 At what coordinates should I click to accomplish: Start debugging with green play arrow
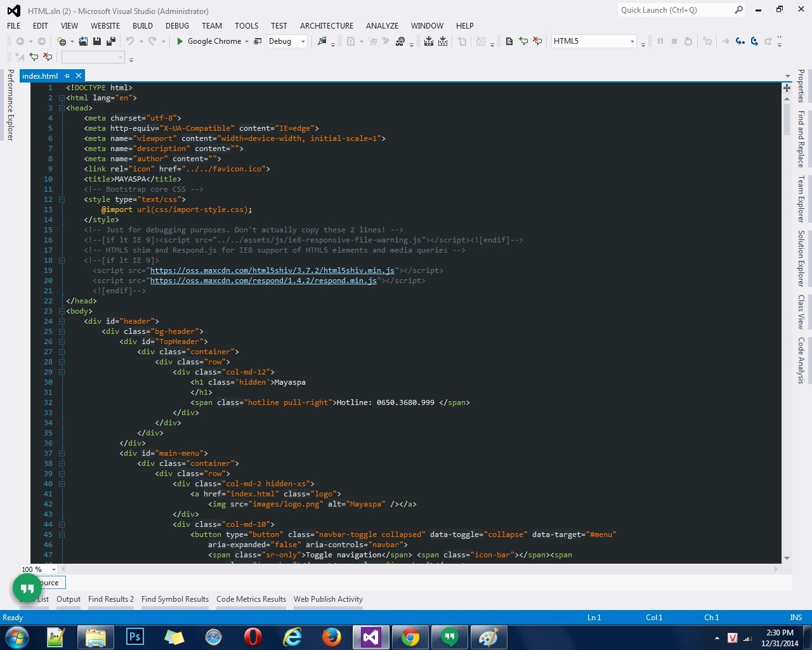[180, 41]
